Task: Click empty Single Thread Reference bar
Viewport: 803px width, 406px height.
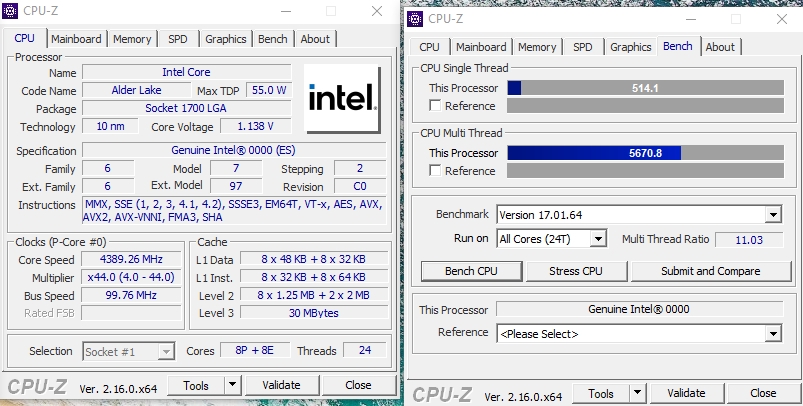Action: click(x=645, y=105)
